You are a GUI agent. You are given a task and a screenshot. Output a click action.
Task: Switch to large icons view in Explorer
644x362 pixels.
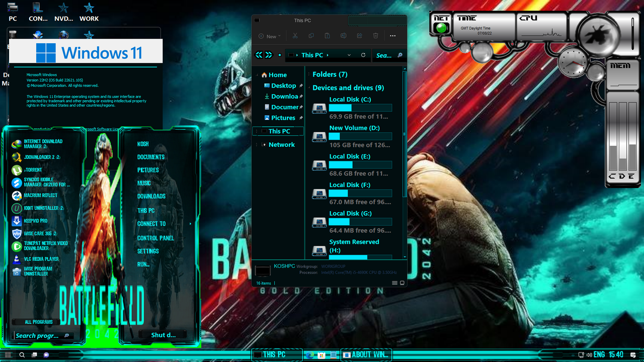click(x=402, y=283)
